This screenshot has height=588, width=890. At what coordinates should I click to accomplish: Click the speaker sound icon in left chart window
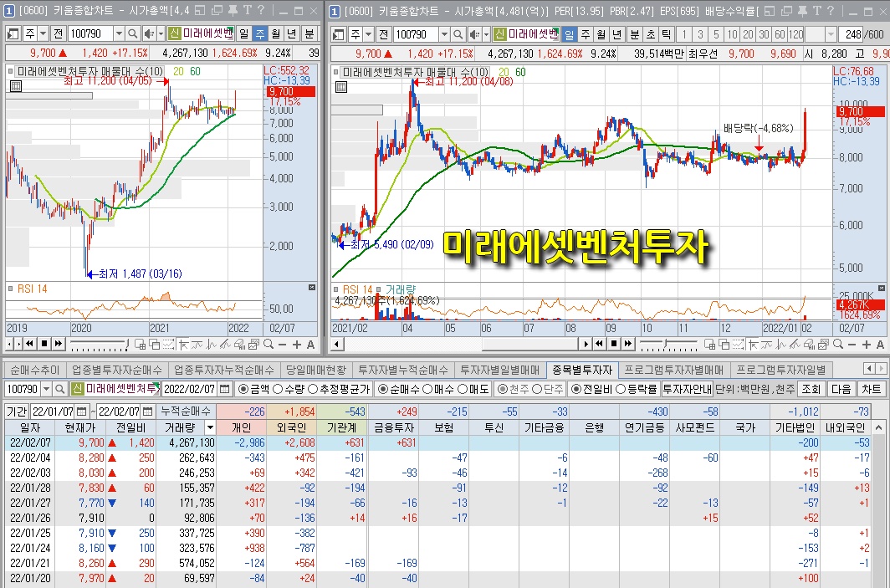149,34
